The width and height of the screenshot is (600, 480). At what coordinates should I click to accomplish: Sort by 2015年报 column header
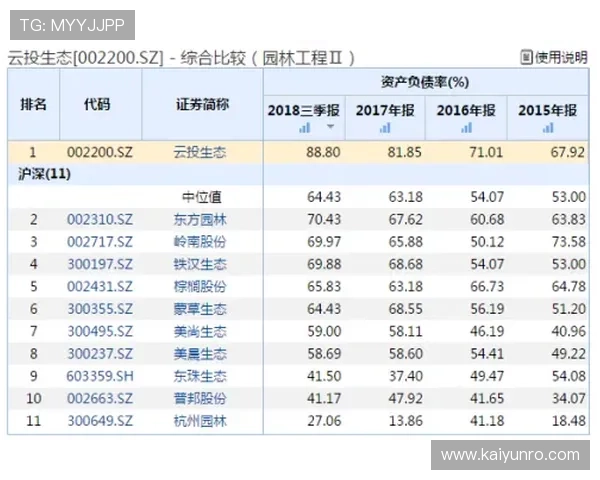tap(548, 111)
